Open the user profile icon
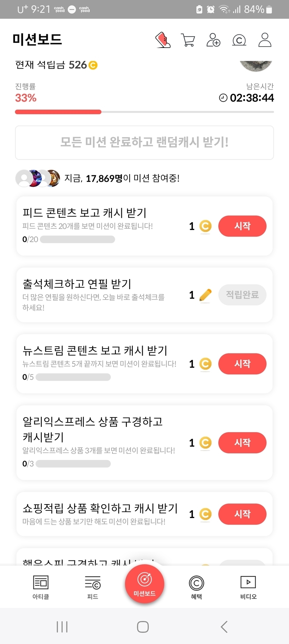This screenshot has width=289, height=644. (265, 40)
